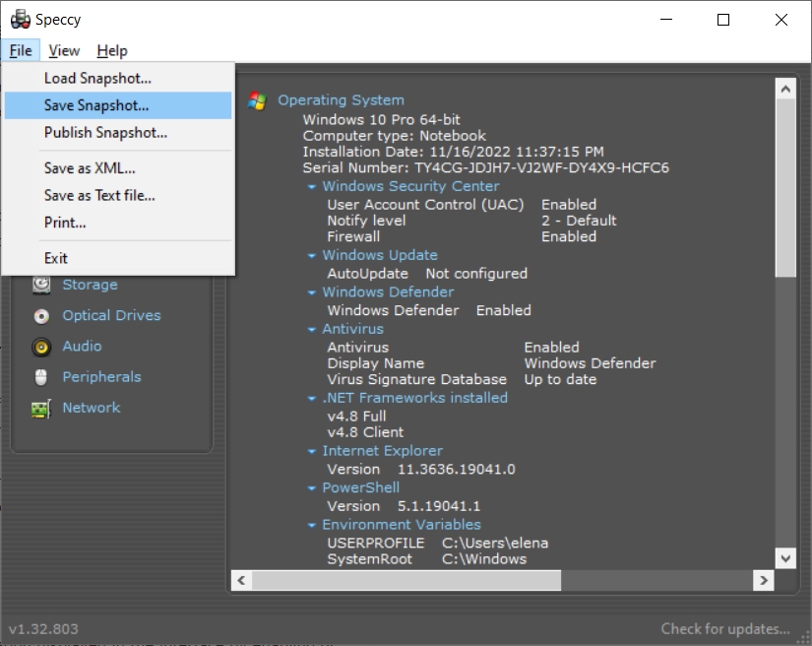Go to the Audio section
Image resolution: width=812 pixels, height=646 pixels.
(82, 346)
